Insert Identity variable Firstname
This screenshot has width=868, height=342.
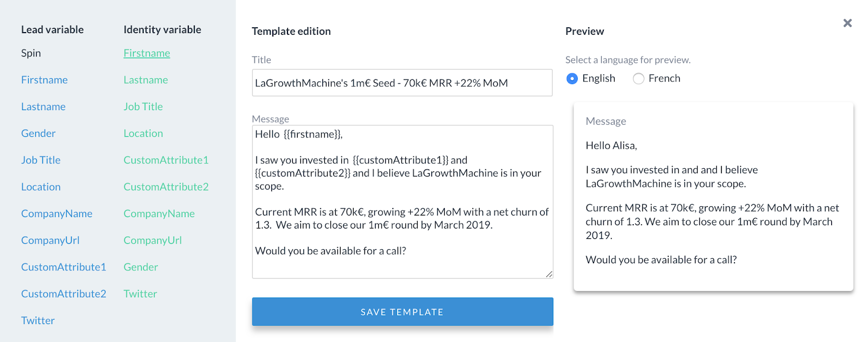click(146, 53)
